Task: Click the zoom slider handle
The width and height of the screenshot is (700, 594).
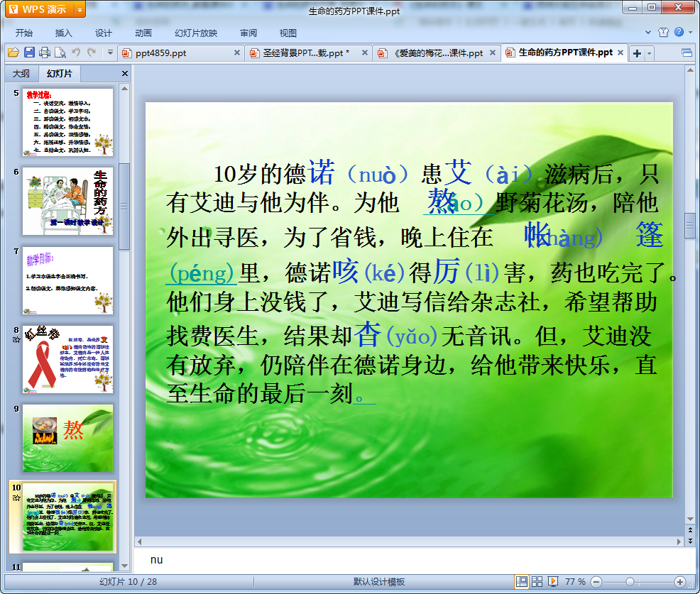Action: (630, 581)
